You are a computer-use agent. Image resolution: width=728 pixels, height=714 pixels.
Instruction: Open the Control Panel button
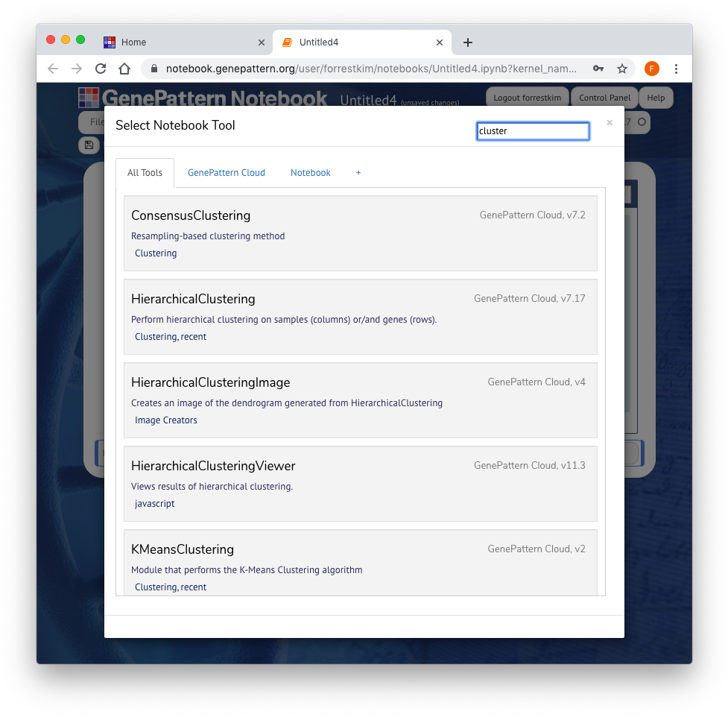(x=604, y=98)
